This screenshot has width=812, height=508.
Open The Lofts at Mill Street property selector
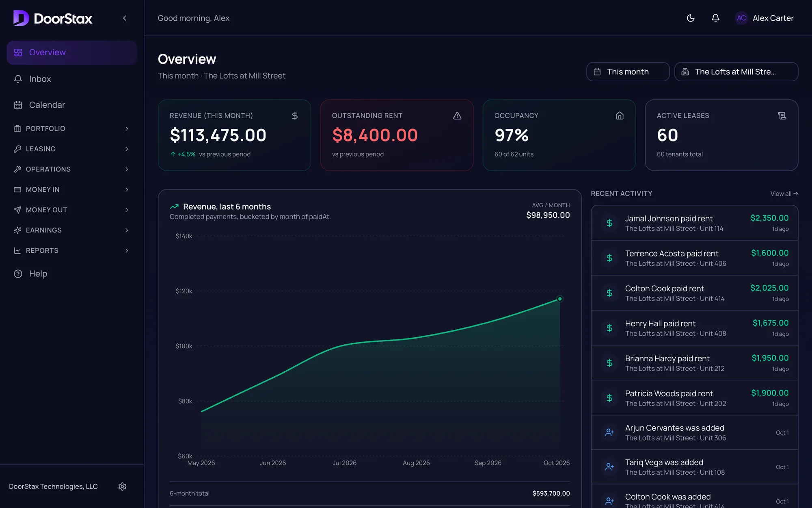736,72
